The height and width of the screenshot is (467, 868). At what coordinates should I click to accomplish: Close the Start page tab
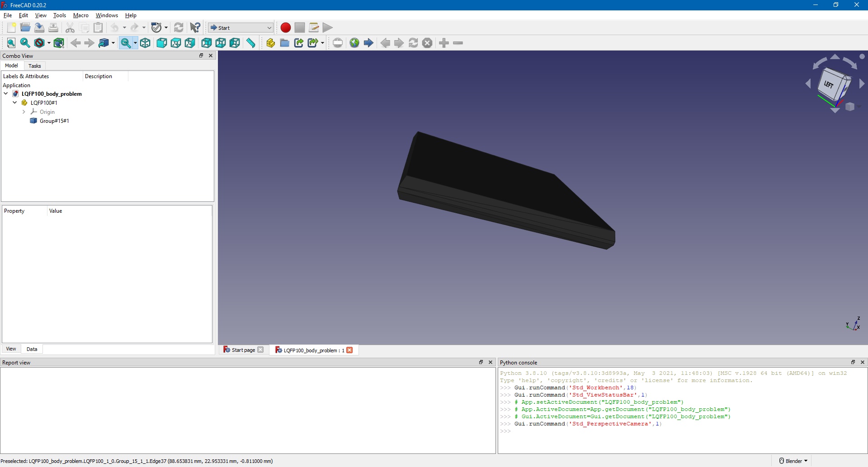tap(261, 350)
